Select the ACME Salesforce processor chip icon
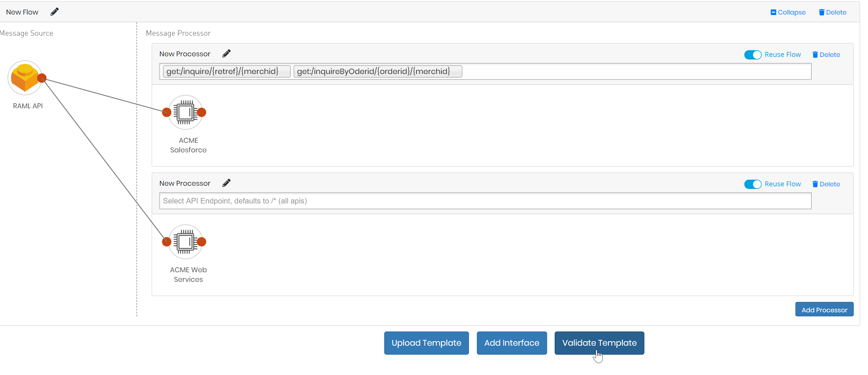 coord(186,112)
